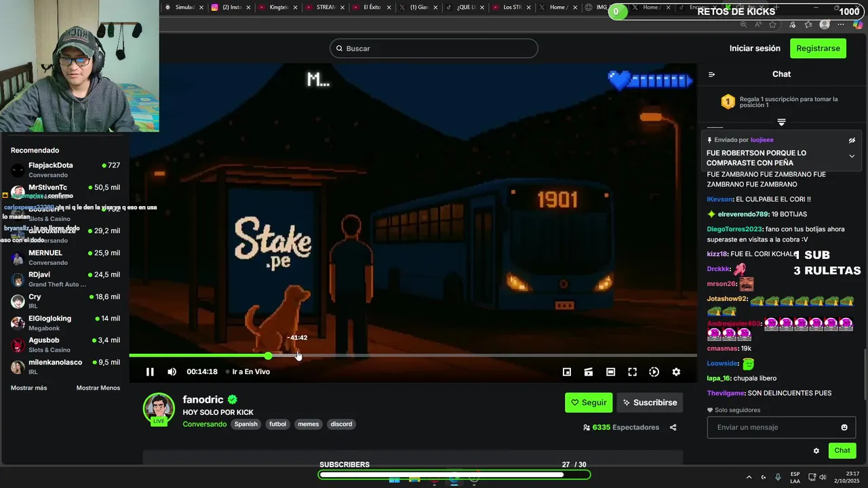
Task: Open RDjavi recommended channel
Action: pos(65,279)
